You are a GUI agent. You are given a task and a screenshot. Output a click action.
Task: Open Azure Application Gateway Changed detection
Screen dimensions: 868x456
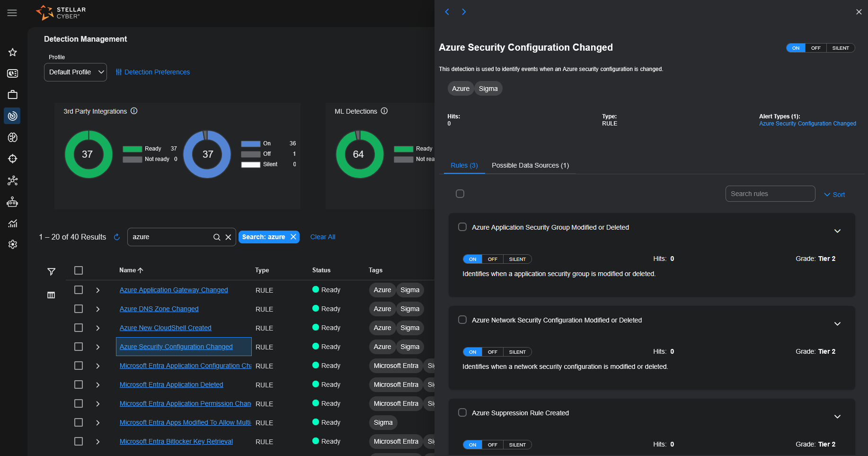(x=174, y=290)
